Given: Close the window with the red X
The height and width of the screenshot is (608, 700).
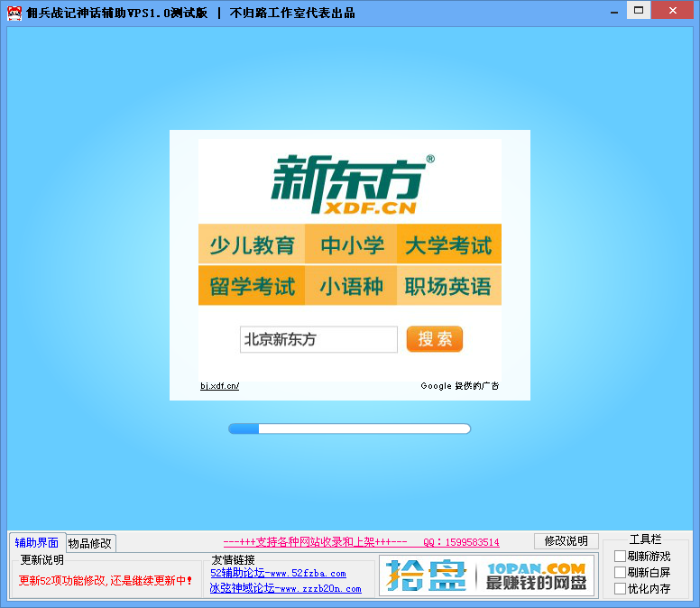Looking at the screenshot, I should pos(672,10).
